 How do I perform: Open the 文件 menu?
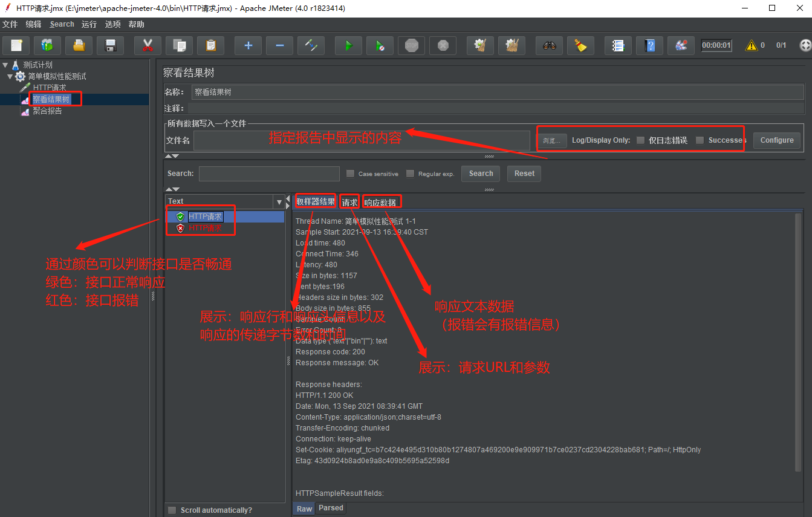click(10, 24)
